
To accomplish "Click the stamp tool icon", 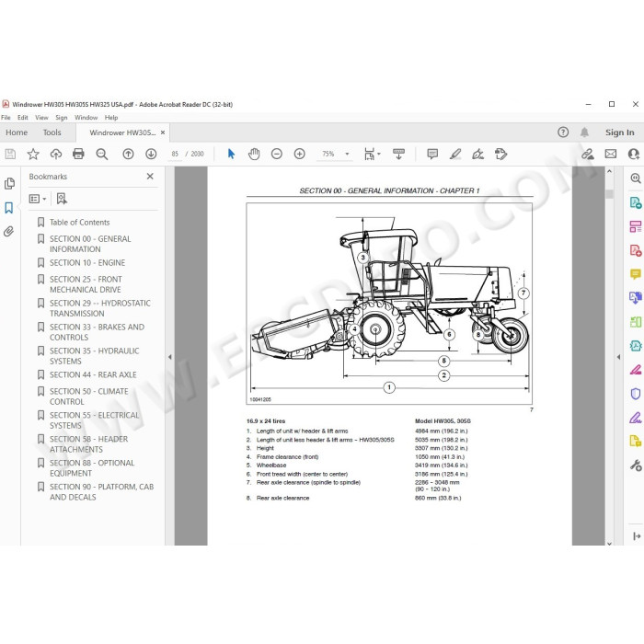I will click(500, 154).
